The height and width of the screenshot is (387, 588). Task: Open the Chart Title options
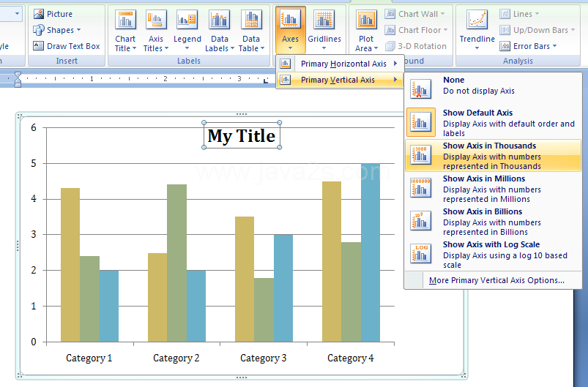click(x=125, y=31)
